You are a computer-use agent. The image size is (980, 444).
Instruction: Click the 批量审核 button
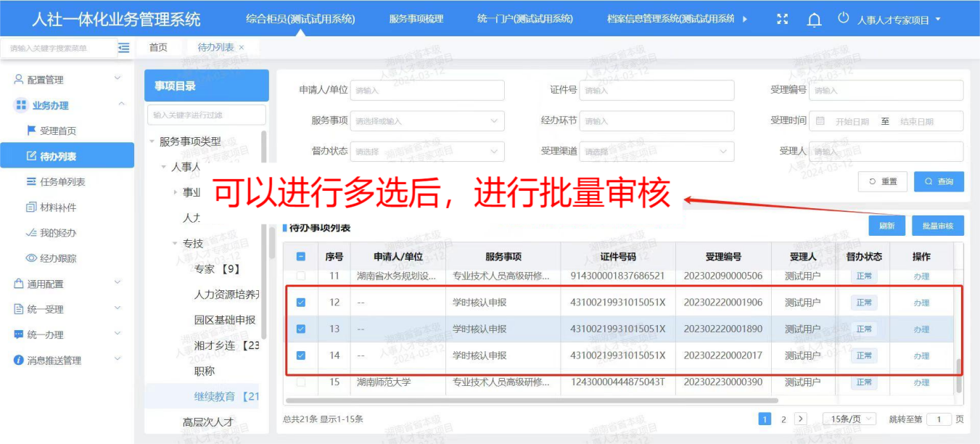click(937, 226)
